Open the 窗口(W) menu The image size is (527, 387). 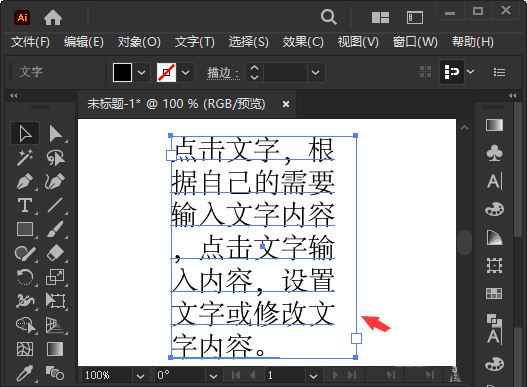pos(415,42)
